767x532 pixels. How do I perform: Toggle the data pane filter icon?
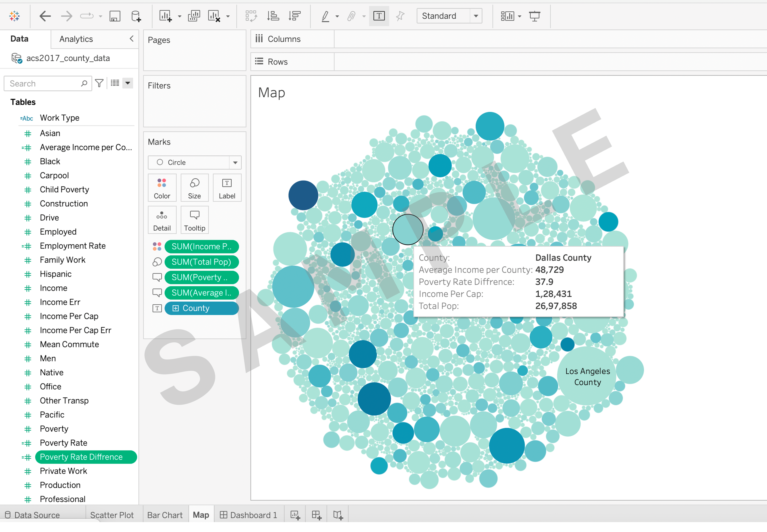[x=99, y=83]
